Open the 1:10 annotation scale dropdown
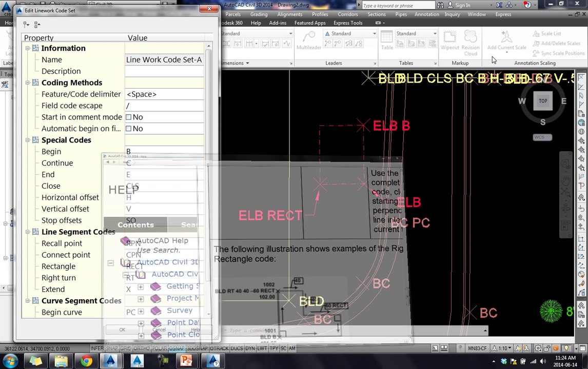Image resolution: width=588 pixels, height=369 pixels. (x=502, y=348)
